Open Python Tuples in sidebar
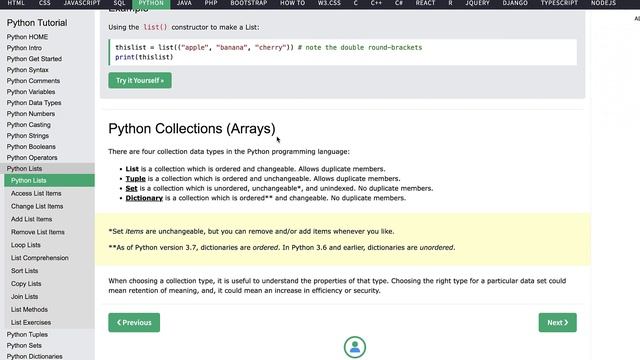 [x=27, y=335]
